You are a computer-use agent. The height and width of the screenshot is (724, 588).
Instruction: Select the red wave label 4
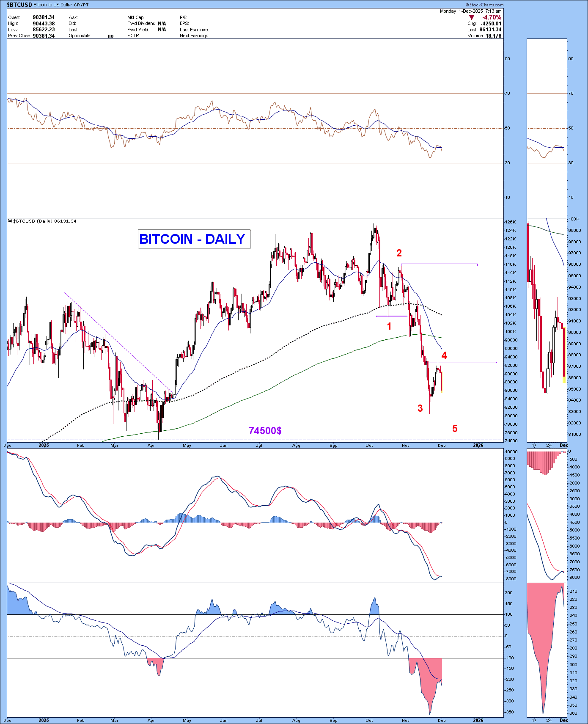[x=444, y=355]
